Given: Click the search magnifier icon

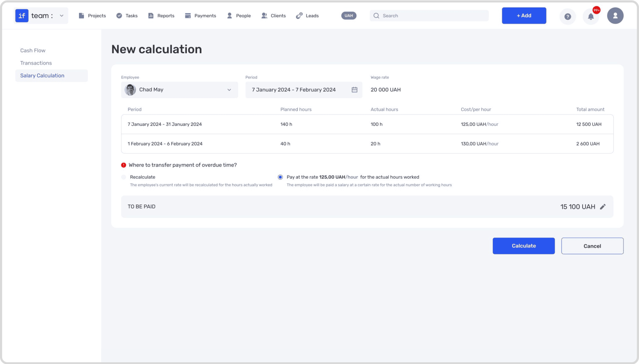Looking at the screenshot, I should (x=376, y=16).
